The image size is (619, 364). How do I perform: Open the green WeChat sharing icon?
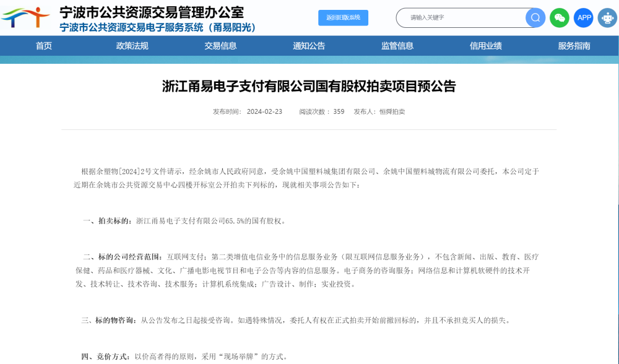coord(559,18)
